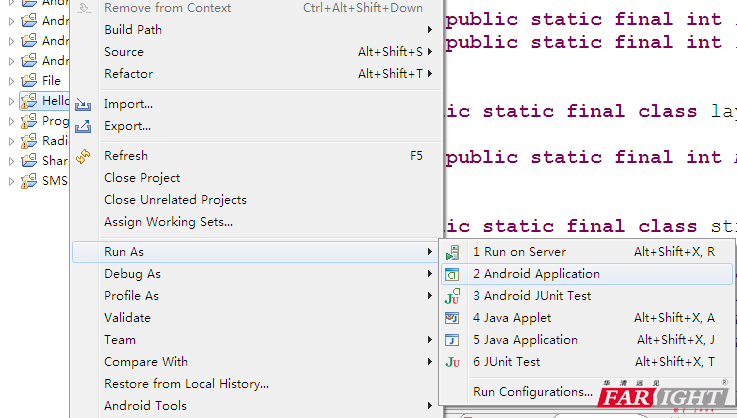Expand the SMS project tree node
This screenshot has height=418, width=737.
coord(11,181)
